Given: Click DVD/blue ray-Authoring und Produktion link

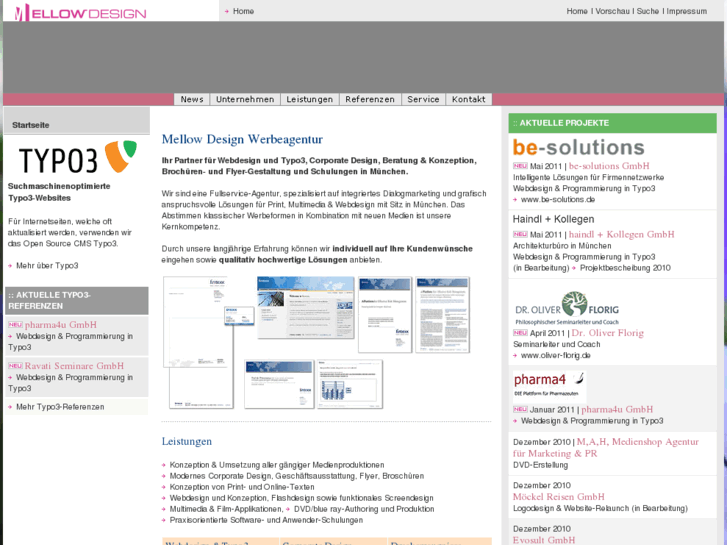Looking at the screenshot, I should pos(364,509).
